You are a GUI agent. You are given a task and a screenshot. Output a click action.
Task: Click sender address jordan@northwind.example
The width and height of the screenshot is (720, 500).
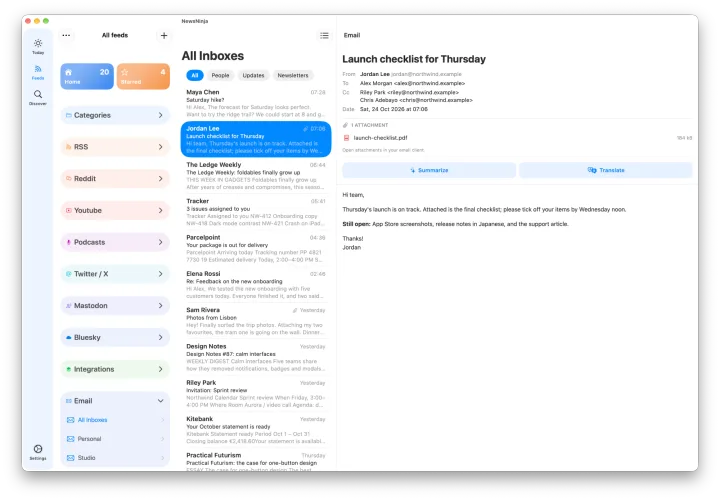tap(426, 74)
